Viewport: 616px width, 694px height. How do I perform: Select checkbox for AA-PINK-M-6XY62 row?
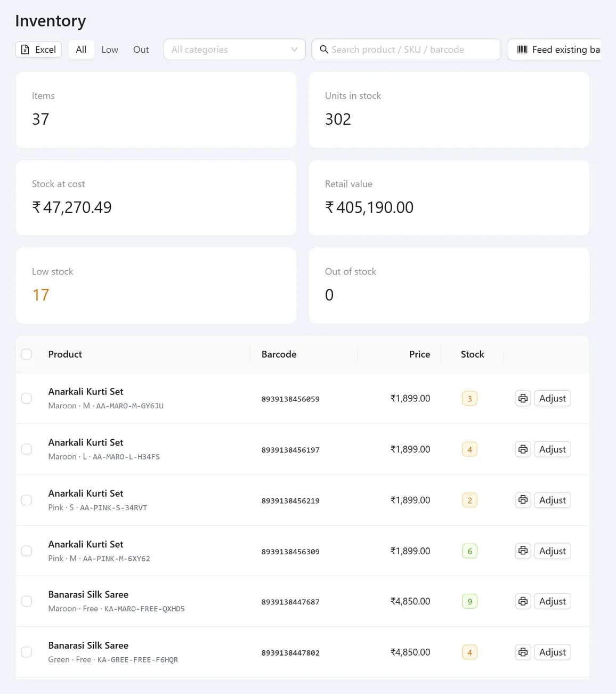pyautogui.click(x=27, y=551)
